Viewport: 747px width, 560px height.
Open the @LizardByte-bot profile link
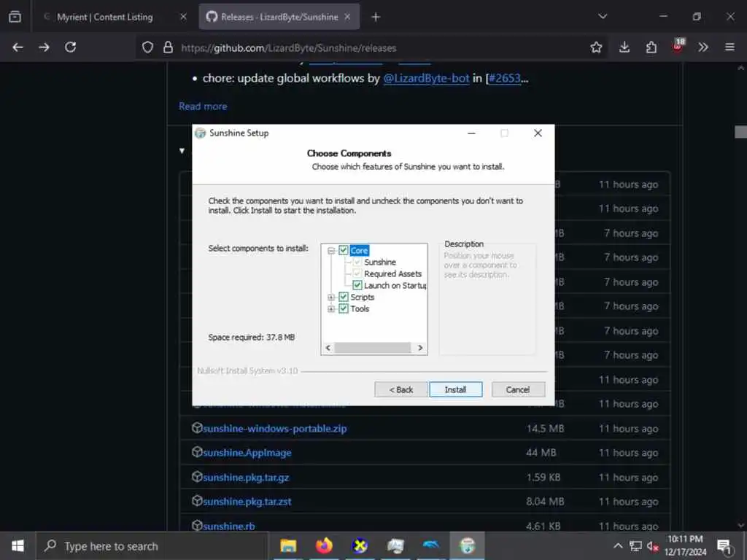point(426,78)
